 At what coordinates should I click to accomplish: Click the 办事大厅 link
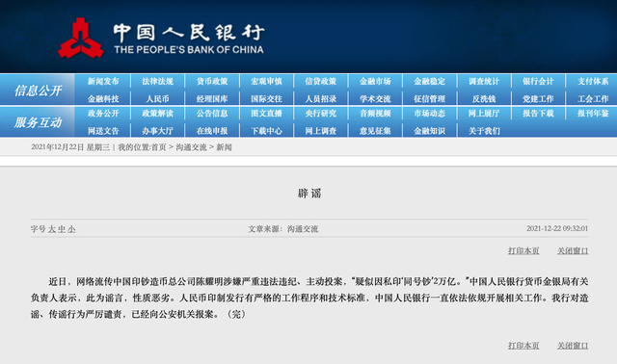157,131
